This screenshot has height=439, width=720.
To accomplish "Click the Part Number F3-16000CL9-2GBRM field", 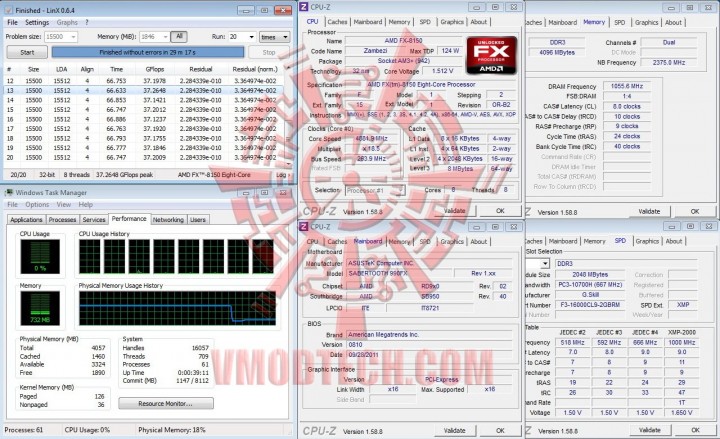I will (590, 305).
